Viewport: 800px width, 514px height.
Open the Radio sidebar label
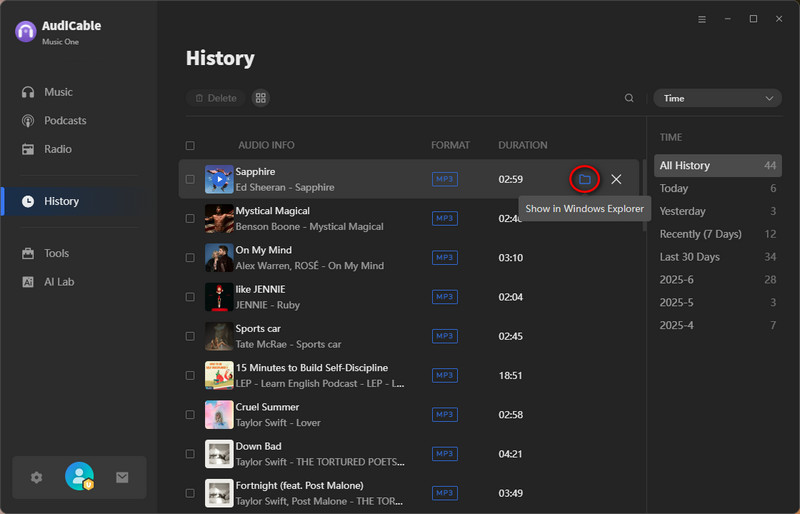(58, 149)
